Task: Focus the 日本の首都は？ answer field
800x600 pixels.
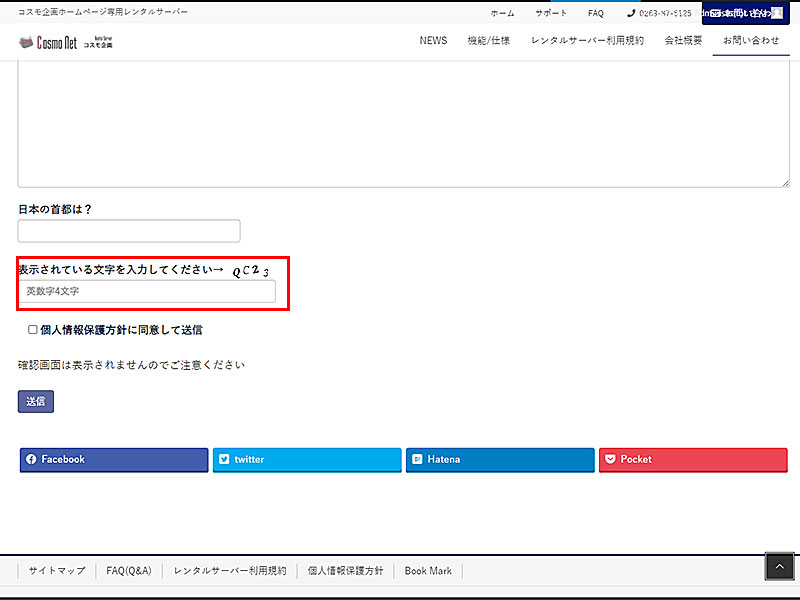Action: coord(129,231)
